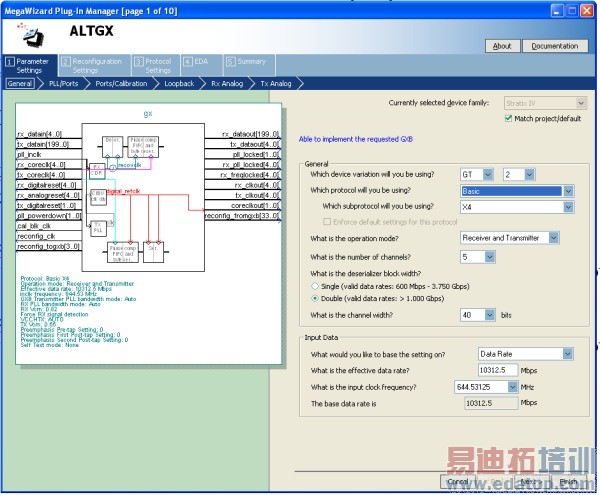Select the General sub-page
The image size is (600, 495).
click(20, 84)
